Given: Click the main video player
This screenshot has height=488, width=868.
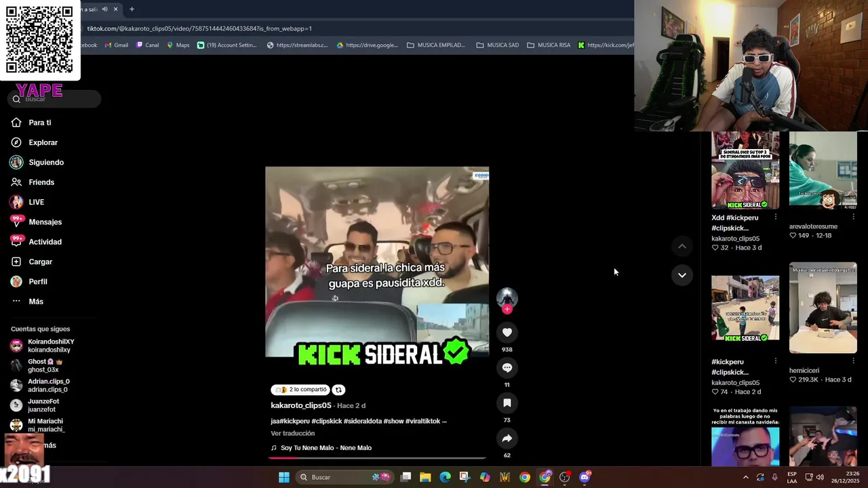Looking at the screenshot, I should click(x=377, y=262).
